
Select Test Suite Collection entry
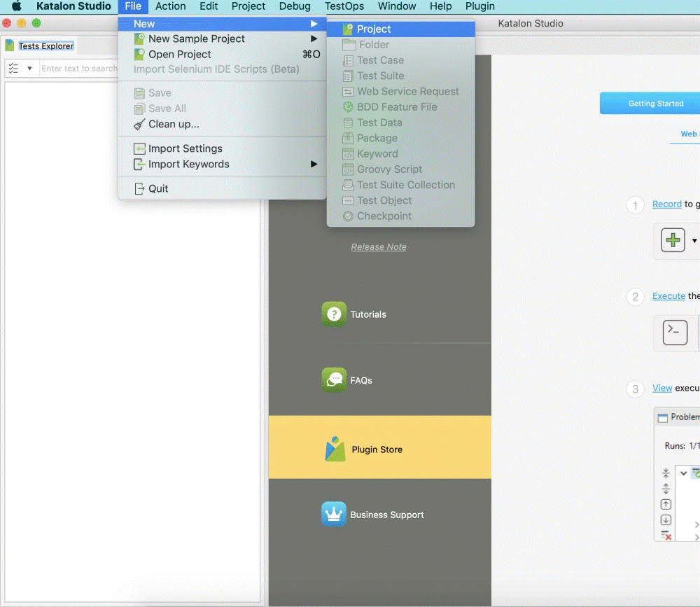(400, 185)
